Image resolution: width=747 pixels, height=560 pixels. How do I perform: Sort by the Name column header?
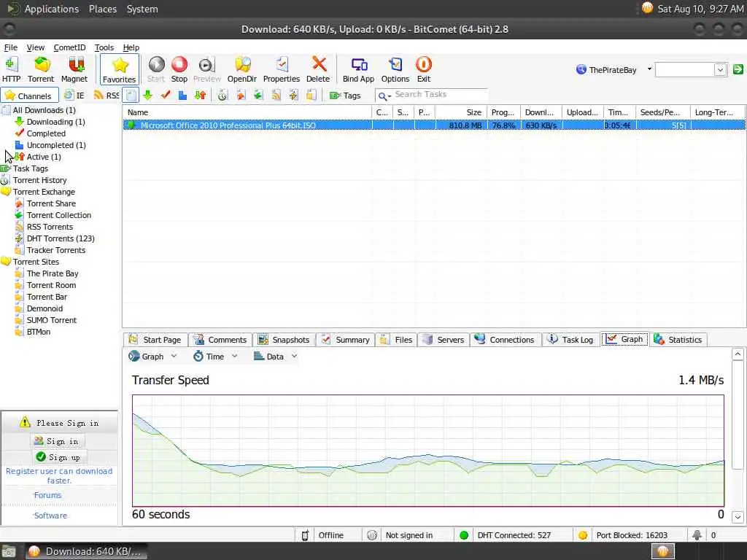247,112
